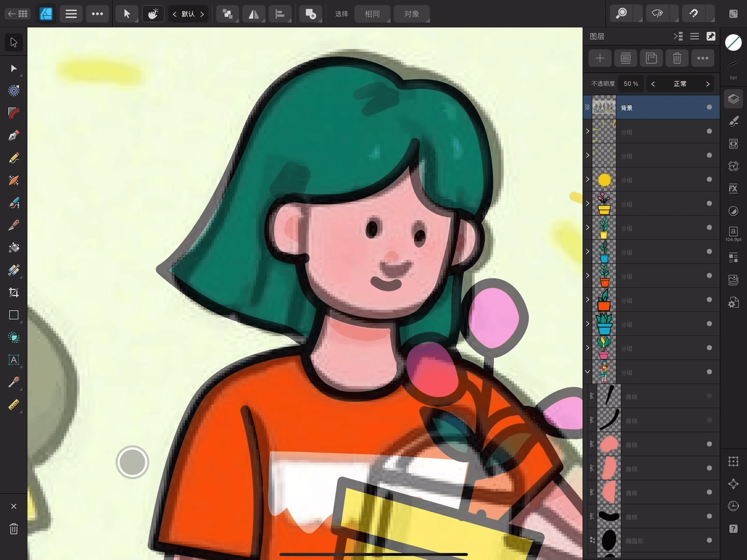Screen dimensions: 747x560
Task: Unpin the Layers panel with the pin toggle
Action: pos(711,36)
